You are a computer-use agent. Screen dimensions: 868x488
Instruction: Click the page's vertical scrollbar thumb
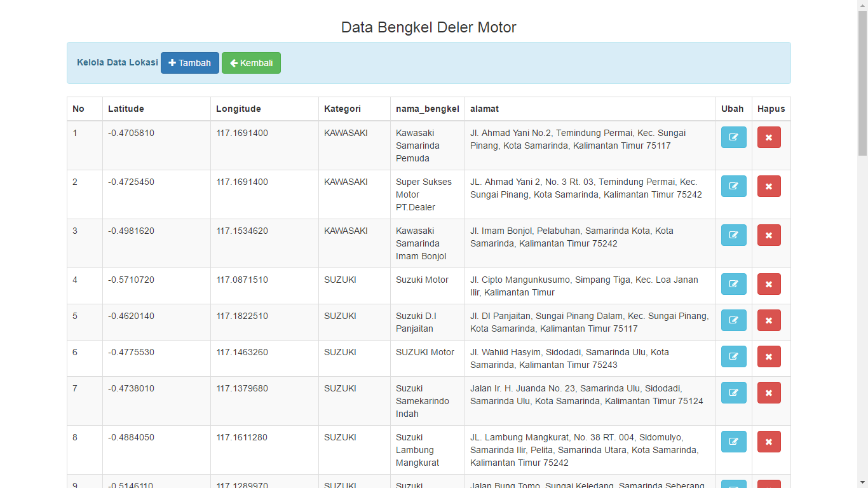(x=862, y=83)
